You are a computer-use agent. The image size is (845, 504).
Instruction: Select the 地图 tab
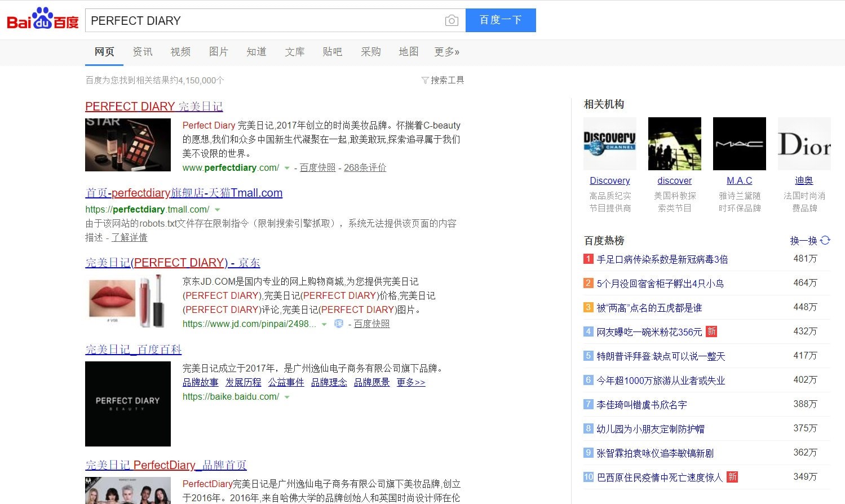coord(408,52)
